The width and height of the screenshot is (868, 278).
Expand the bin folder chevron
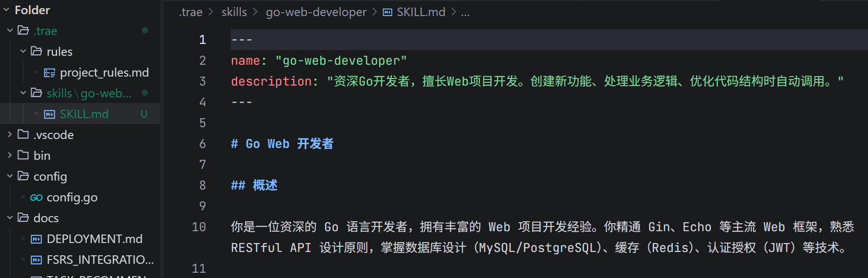pyautogui.click(x=10, y=156)
